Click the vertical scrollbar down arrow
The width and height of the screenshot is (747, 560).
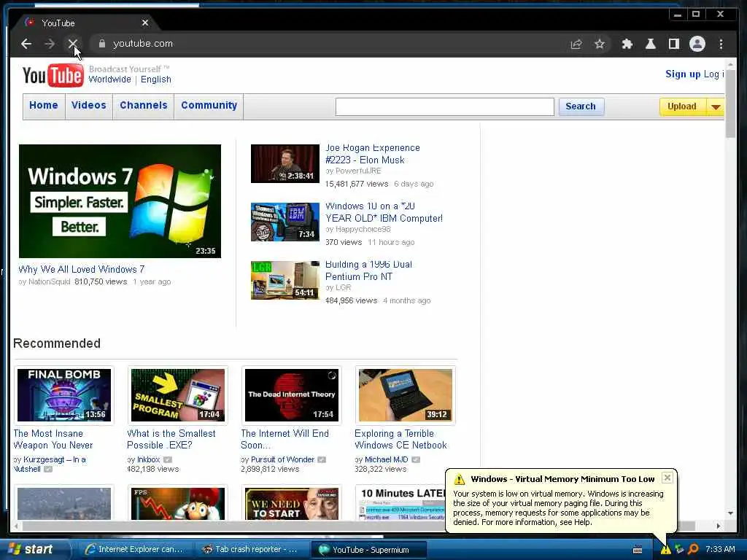tap(730, 513)
